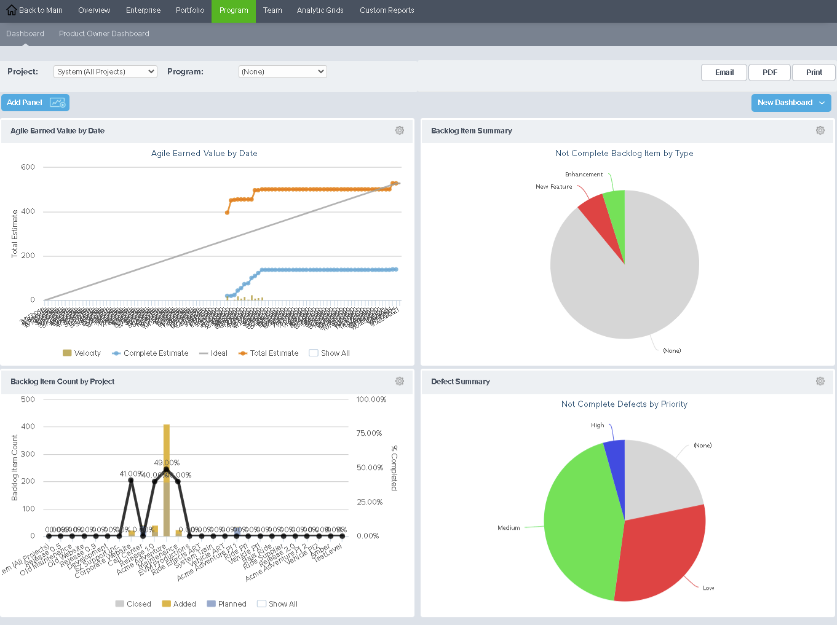Click the Medium label on defects pie

pyautogui.click(x=509, y=528)
